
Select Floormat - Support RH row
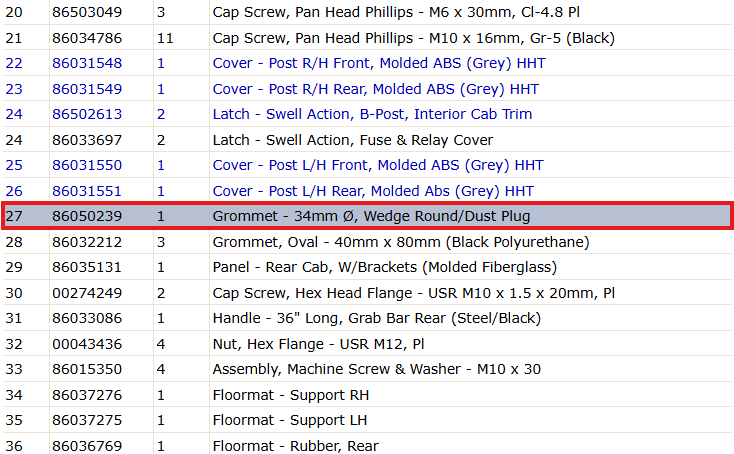click(x=367, y=395)
